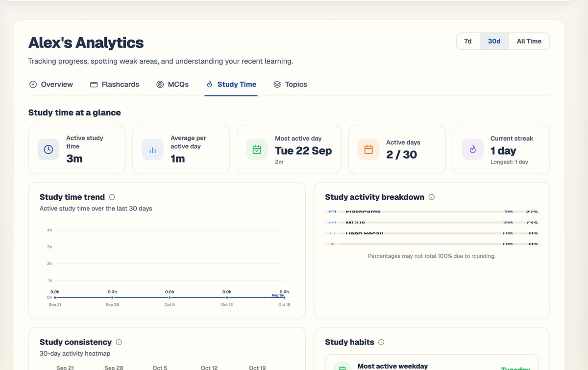This screenshot has height=370, width=588.
Task: Show info for Study activity breakdown
Action: point(432,197)
